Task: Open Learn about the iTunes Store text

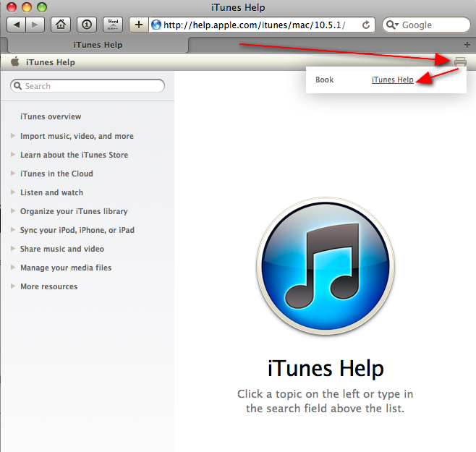Action: [x=74, y=155]
